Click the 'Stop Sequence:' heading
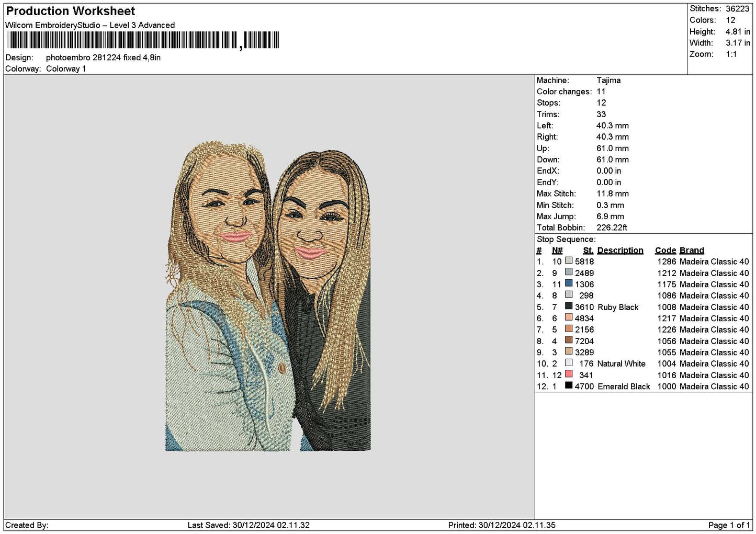The image size is (756, 534). pyautogui.click(x=566, y=239)
